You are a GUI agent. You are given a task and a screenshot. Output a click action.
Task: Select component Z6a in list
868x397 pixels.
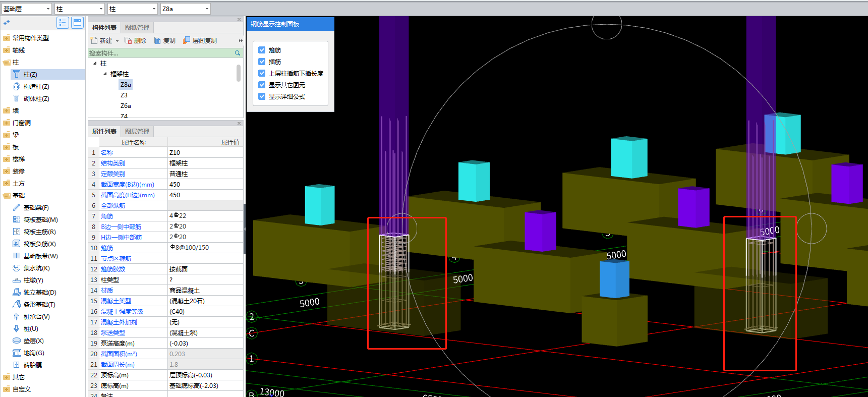[126, 105]
